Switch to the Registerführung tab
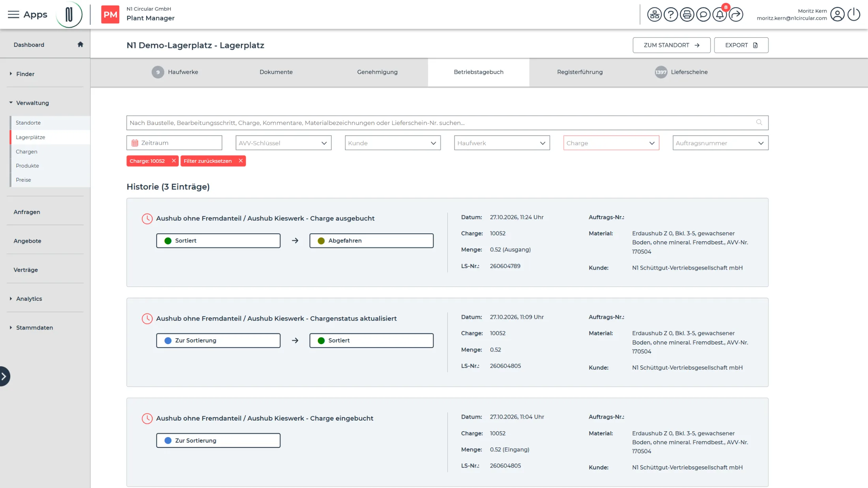Viewport: 868px width, 488px height. tap(580, 72)
